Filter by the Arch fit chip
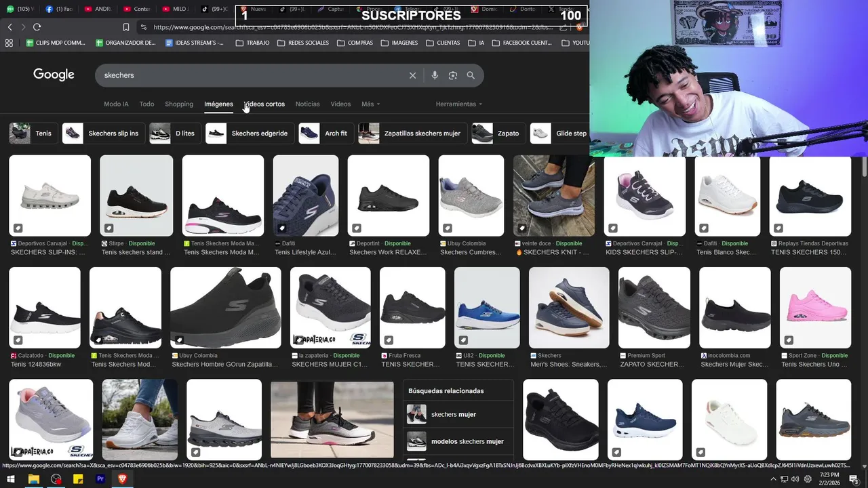Screen dimensions: 868x488 pyautogui.click(x=325, y=134)
